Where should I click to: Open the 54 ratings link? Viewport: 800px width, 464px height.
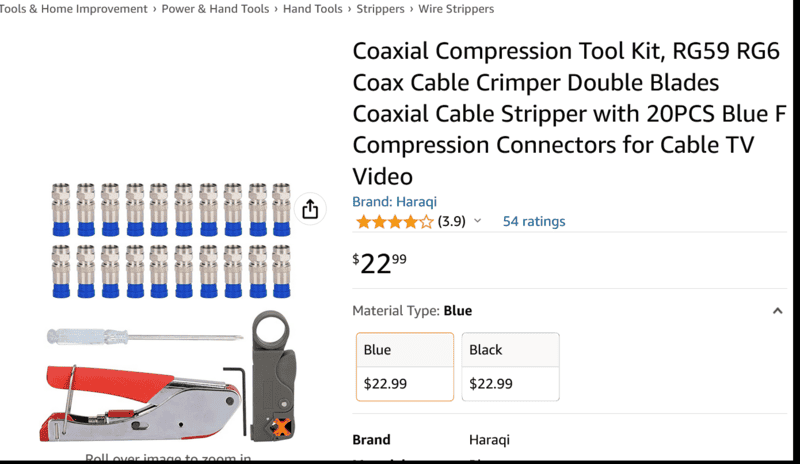[x=533, y=222]
